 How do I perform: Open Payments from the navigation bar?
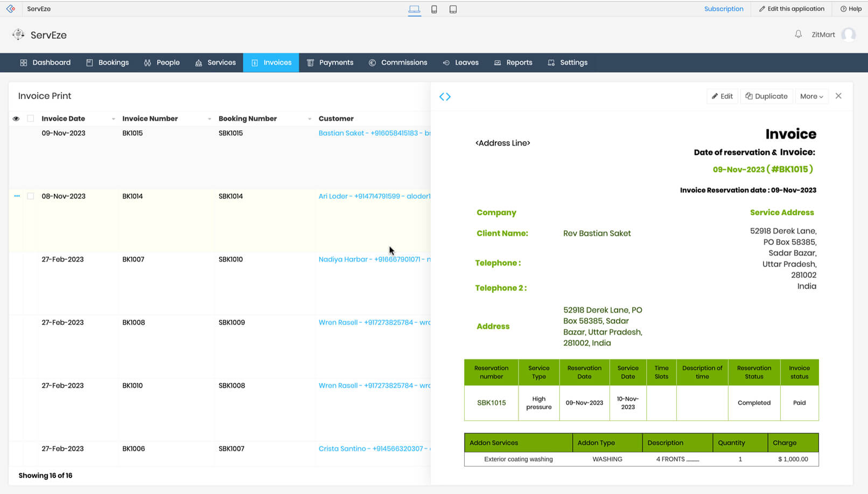tap(330, 62)
